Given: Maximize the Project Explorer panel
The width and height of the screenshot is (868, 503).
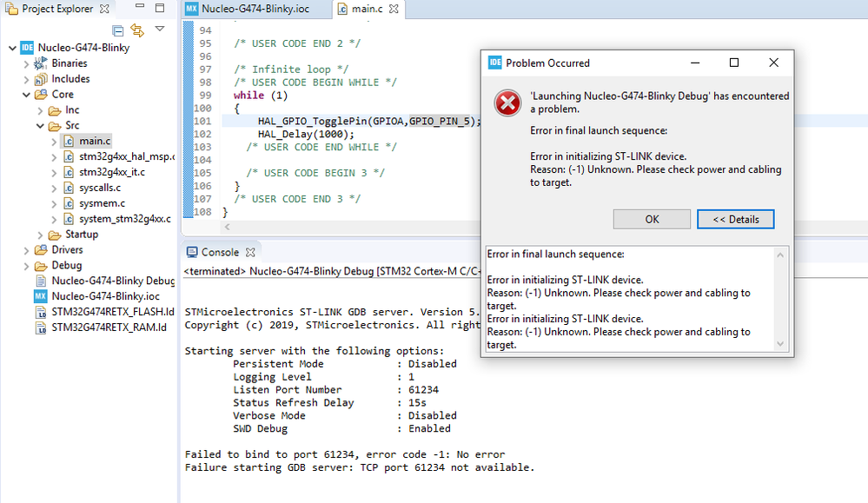Looking at the screenshot, I should pyautogui.click(x=160, y=8).
